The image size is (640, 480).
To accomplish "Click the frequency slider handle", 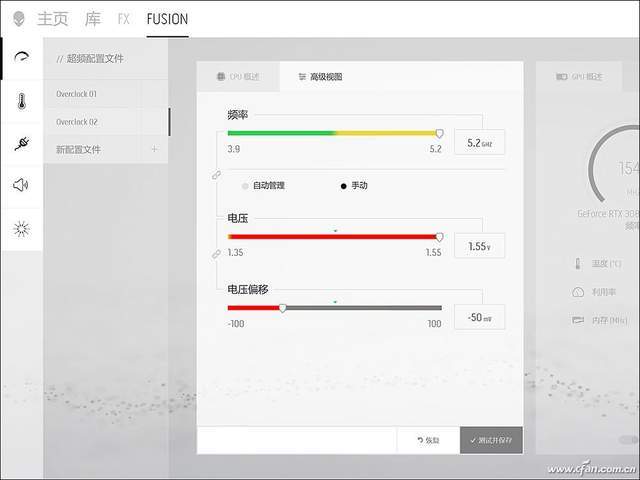I will (440, 133).
